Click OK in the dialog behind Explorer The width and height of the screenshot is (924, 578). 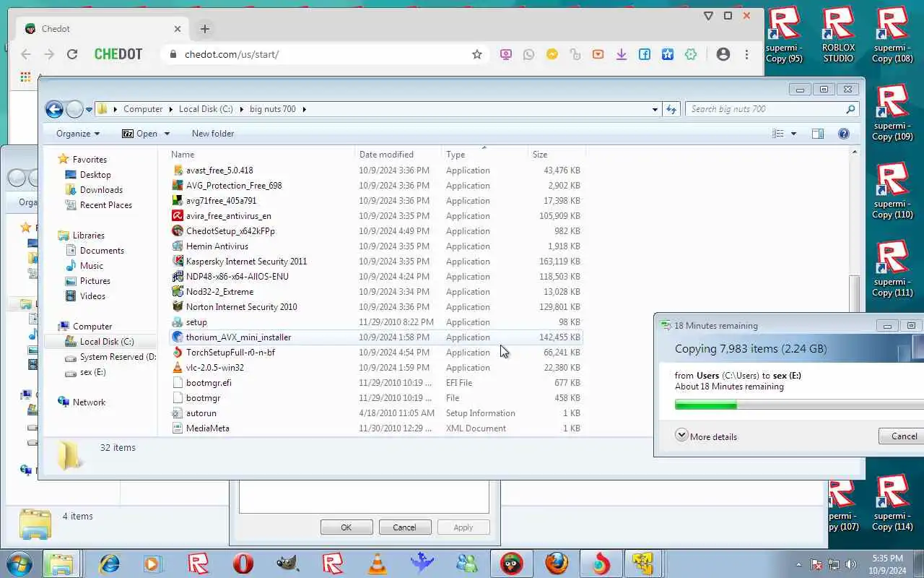[x=346, y=527]
